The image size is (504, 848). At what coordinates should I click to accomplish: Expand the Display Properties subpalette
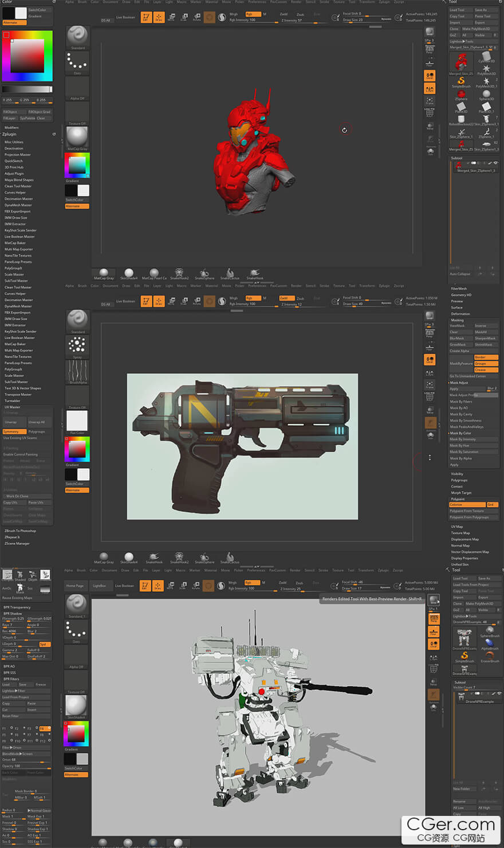464,558
